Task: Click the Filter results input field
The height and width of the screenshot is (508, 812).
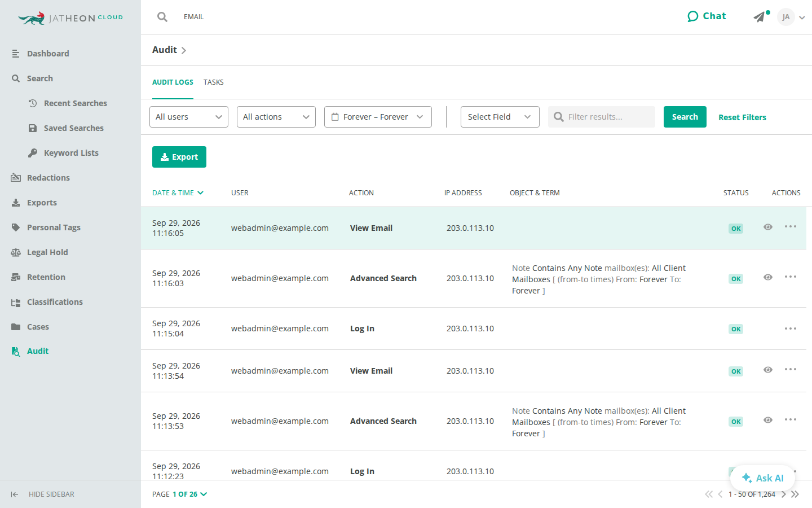Action: [x=602, y=117]
